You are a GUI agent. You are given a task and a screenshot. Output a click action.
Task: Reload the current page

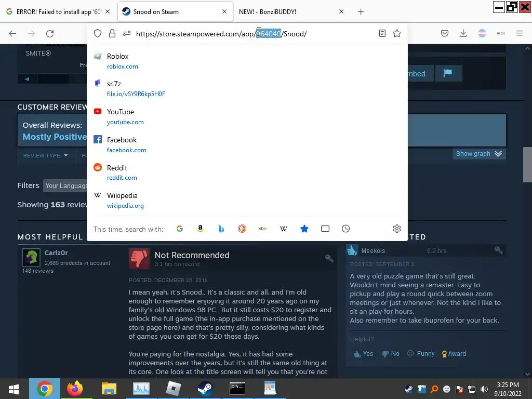pyautogui.click(x=50, y=34)
